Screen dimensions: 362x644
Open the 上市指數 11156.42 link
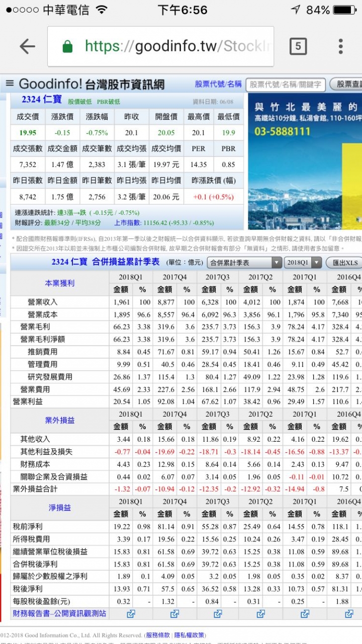point(164,222)
